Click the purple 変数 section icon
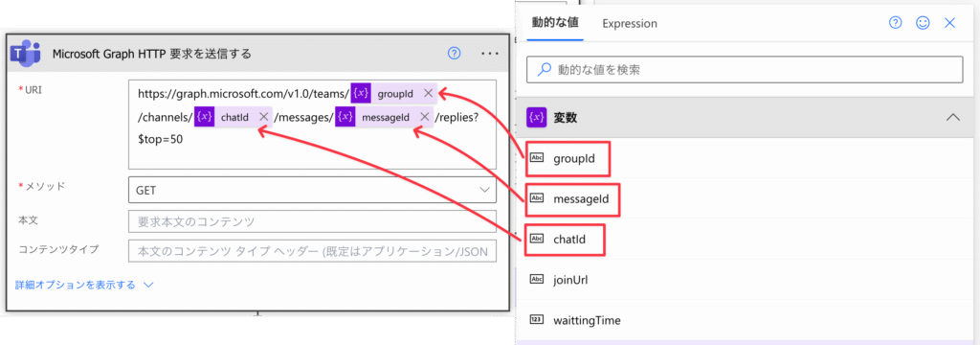Image resolution: width=980 pixels, height=345 pixels. [536, 117]
